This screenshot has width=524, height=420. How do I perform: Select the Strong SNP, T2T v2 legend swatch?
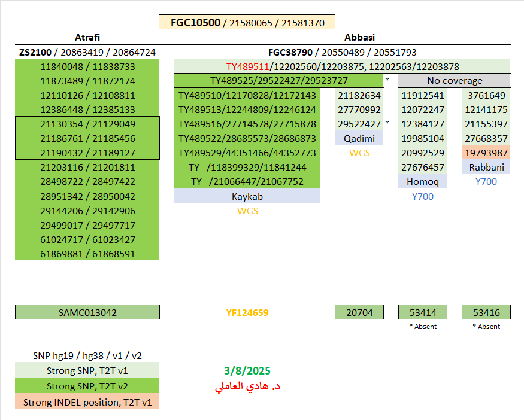tap(87, 386)
